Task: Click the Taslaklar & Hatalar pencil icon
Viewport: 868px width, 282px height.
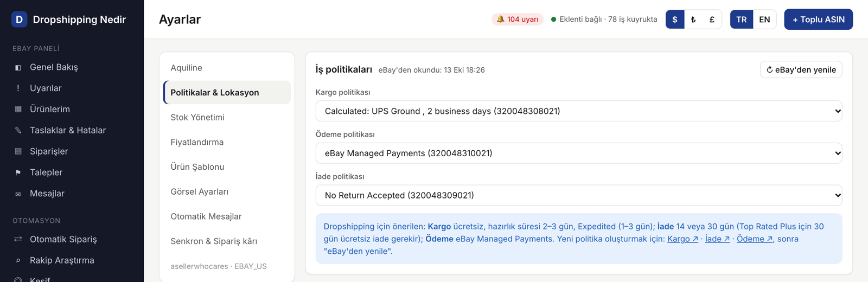Action: tap(18, 131)
